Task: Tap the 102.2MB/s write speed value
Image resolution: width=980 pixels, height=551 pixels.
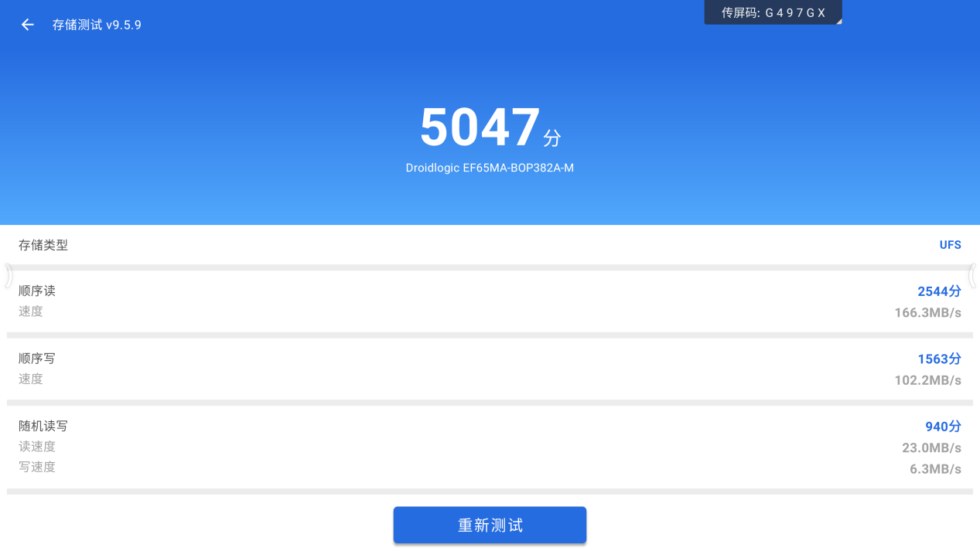Action: coord(927,379)
